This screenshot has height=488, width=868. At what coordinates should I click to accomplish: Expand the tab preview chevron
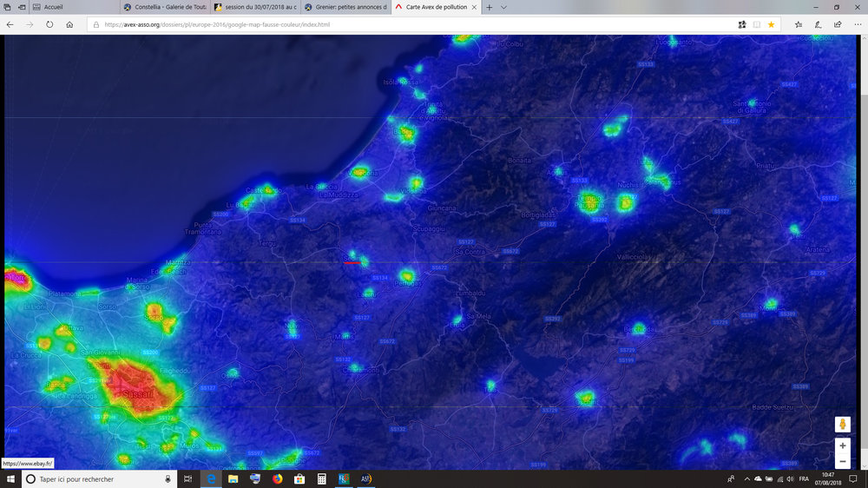(503, 7)
